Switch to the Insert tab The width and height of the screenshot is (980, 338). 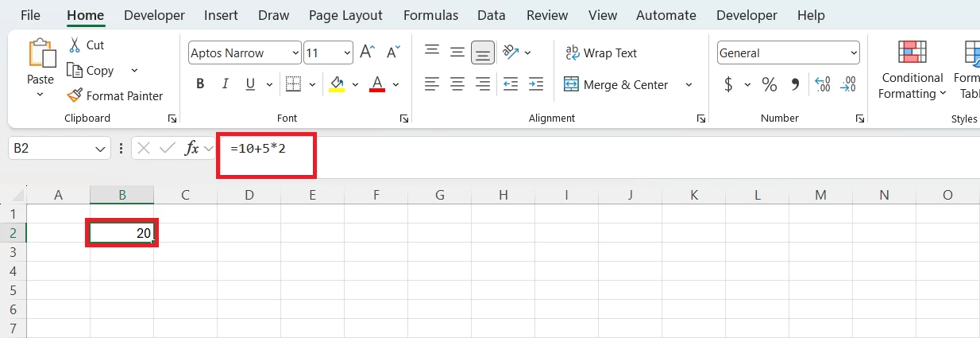tap(221, 15)
